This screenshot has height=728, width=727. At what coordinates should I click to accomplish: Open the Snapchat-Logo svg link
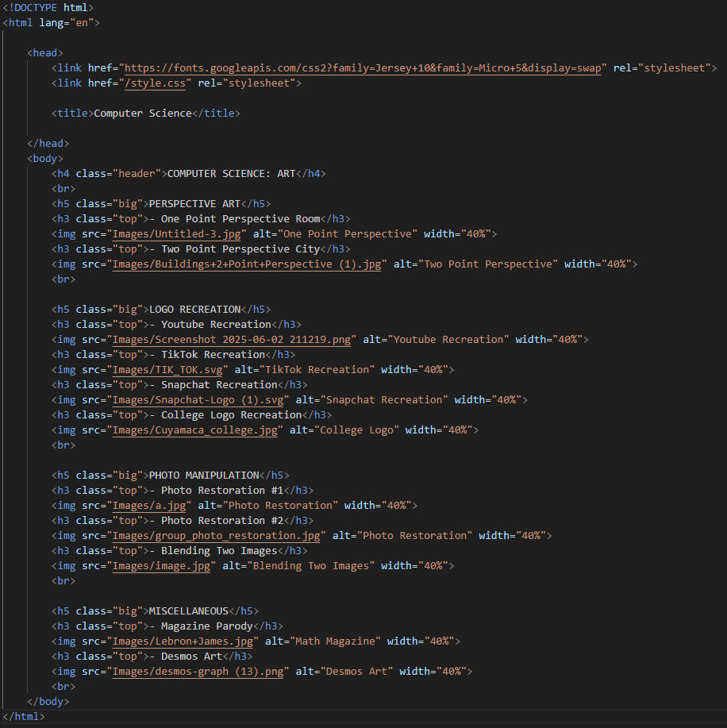pos(198,399)
